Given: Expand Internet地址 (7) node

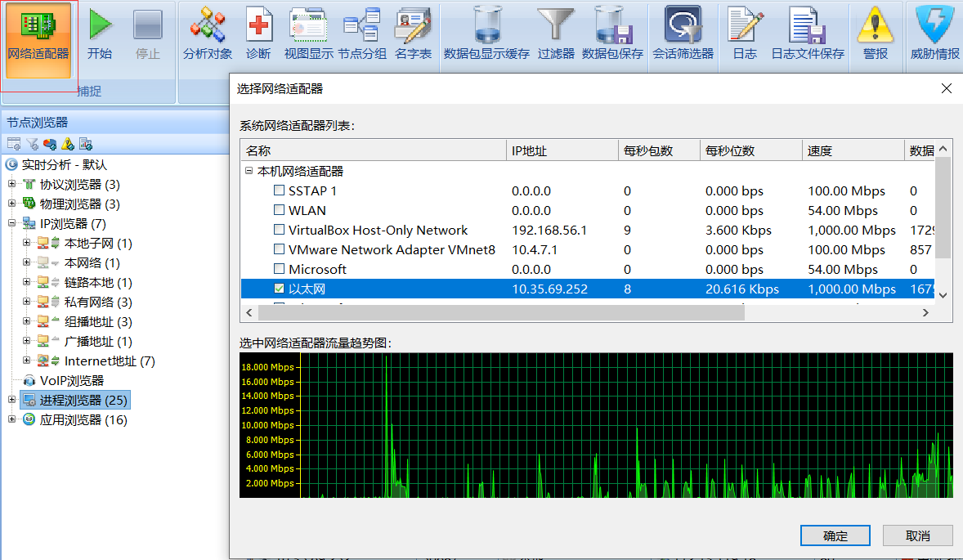Looking at the screenshot, I should 26,361.
